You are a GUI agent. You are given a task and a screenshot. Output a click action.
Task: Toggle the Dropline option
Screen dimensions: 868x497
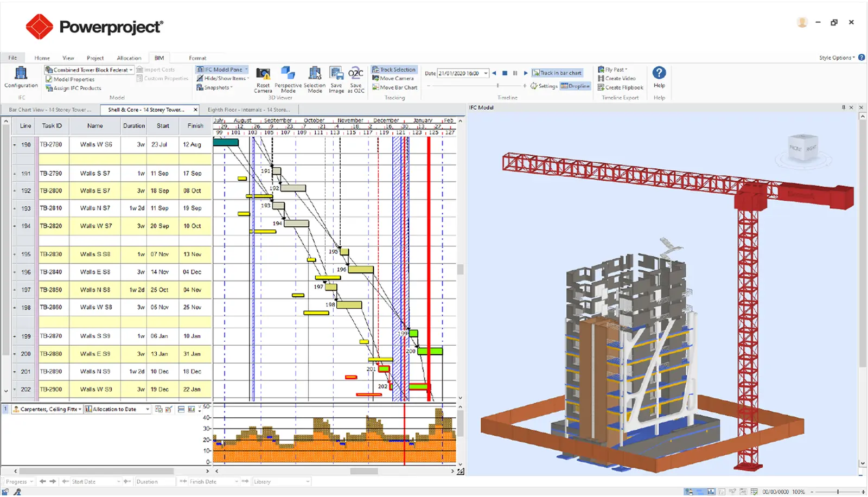(x=576, y=86)
